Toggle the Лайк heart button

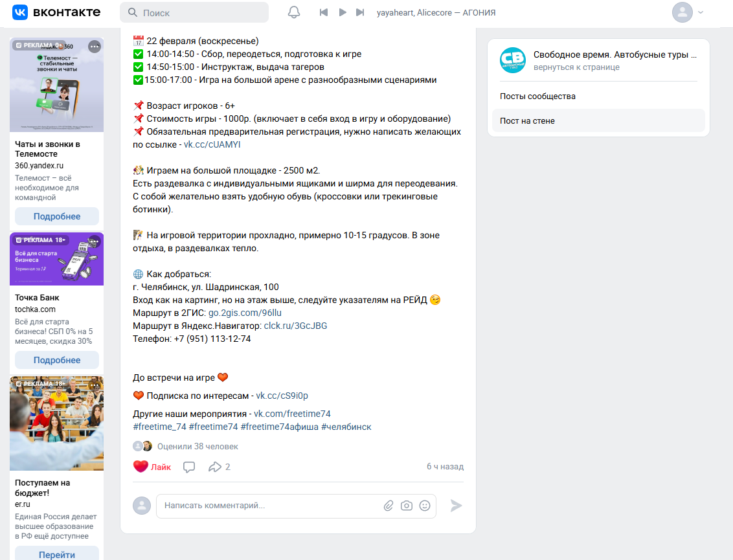tap(152, 467)
